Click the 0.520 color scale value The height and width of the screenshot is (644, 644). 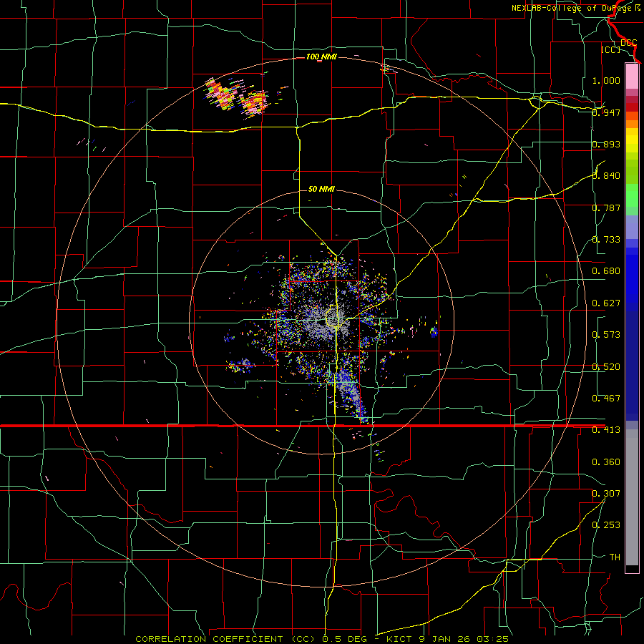pos(606,367)
